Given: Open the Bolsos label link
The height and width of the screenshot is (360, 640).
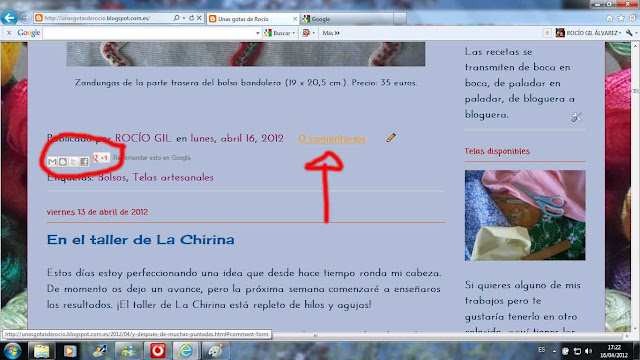Looking at the screenshot, I should click(x=111, y=178).
